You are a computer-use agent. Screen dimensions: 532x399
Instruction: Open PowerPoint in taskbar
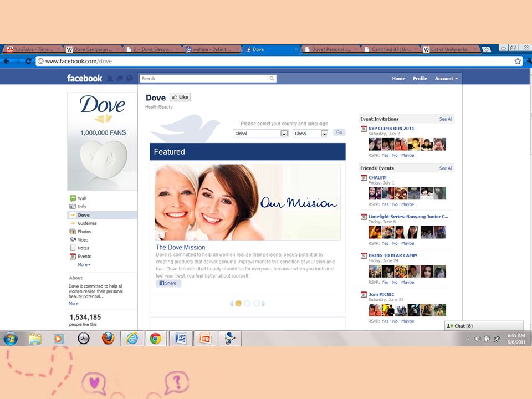point(205,338)
